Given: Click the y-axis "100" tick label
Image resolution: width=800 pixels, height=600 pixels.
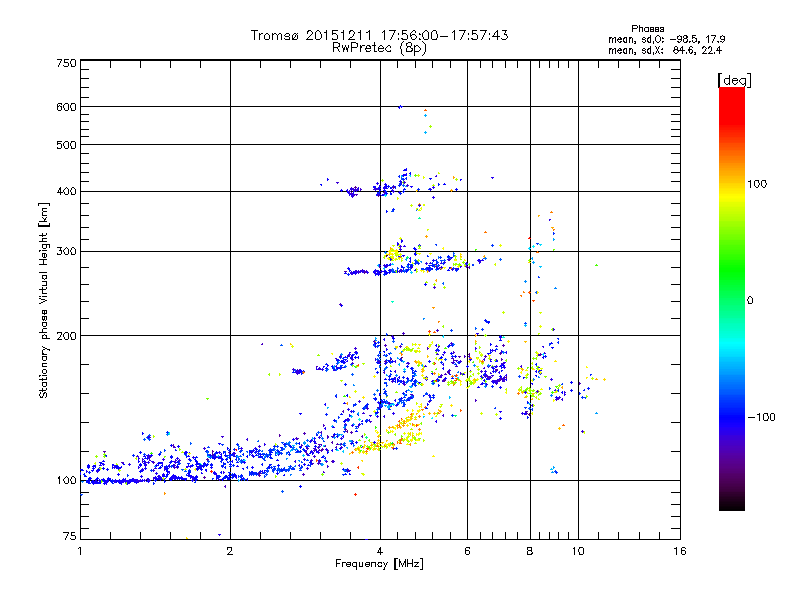Looking at the screenshot, I should click(67, 481).
